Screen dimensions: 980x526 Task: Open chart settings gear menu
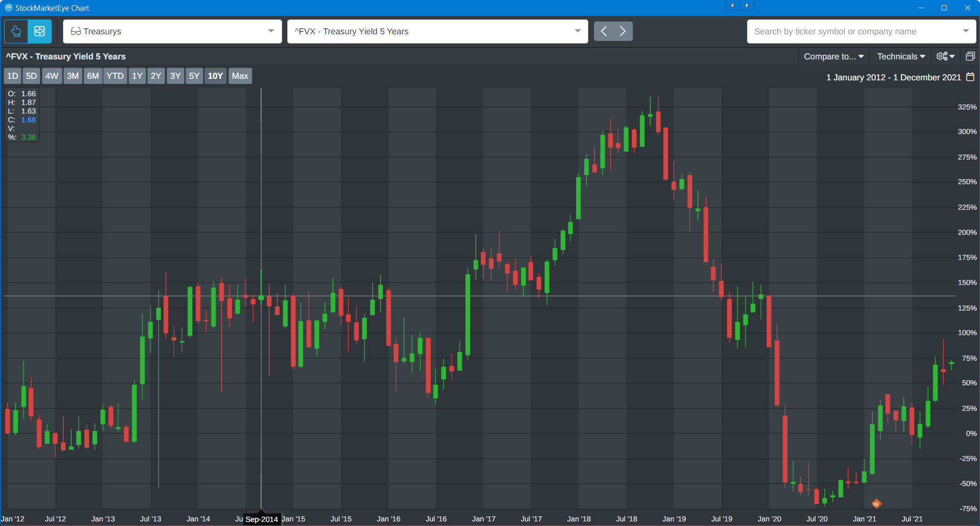[945, 56]
